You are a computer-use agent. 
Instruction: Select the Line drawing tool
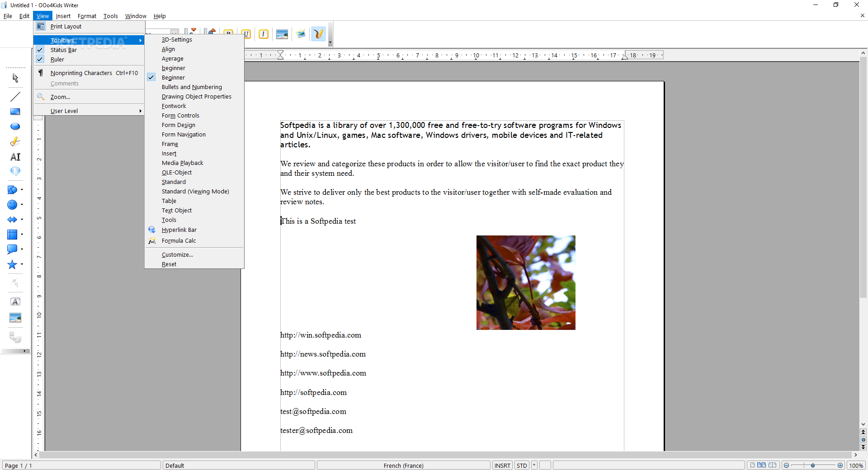15,96
